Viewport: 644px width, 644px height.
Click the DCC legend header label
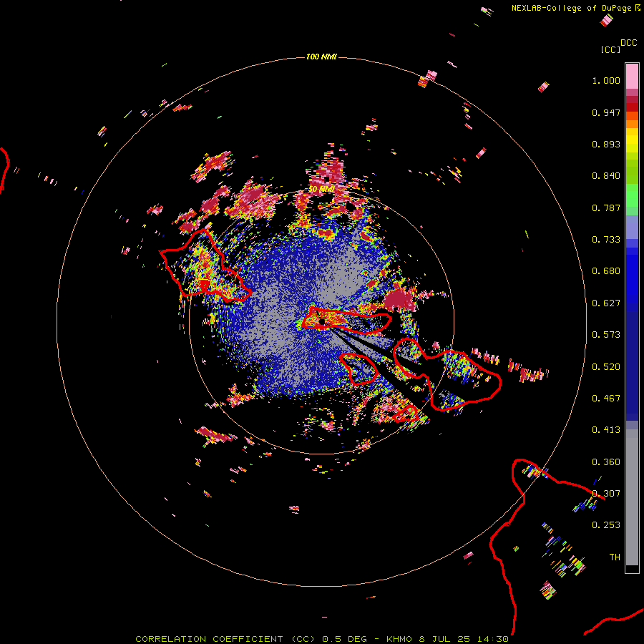(629, 43)
